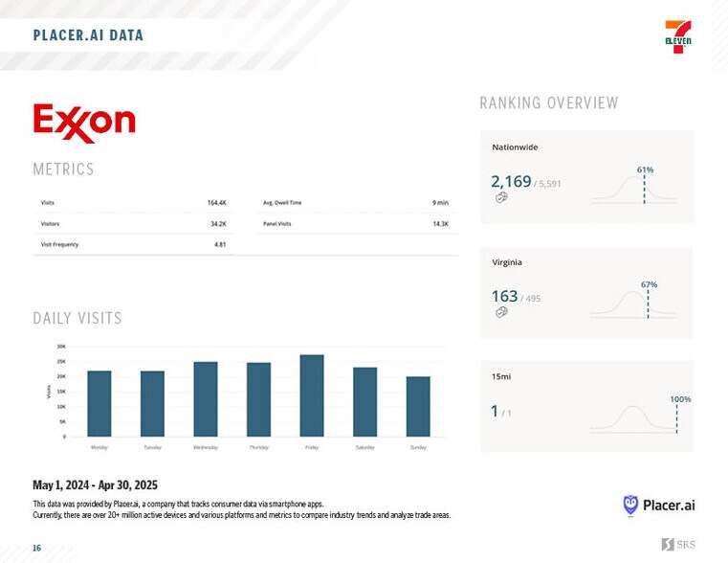
Task: Click the Monday bar in the chart
Action: tap(99, 404)
